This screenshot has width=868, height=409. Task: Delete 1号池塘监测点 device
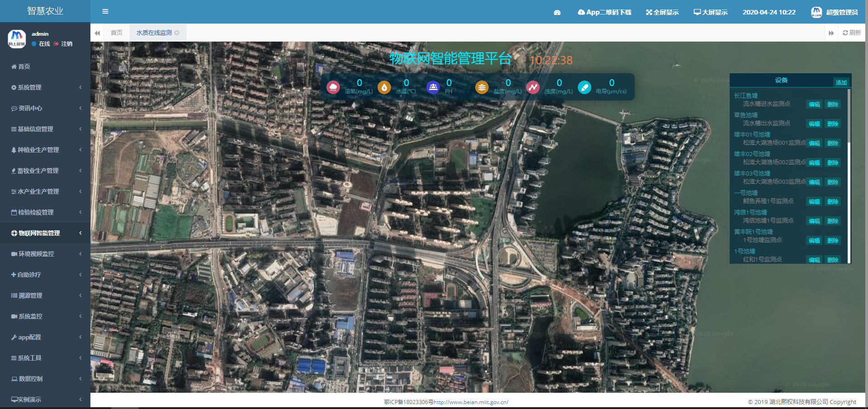[833, 240]
